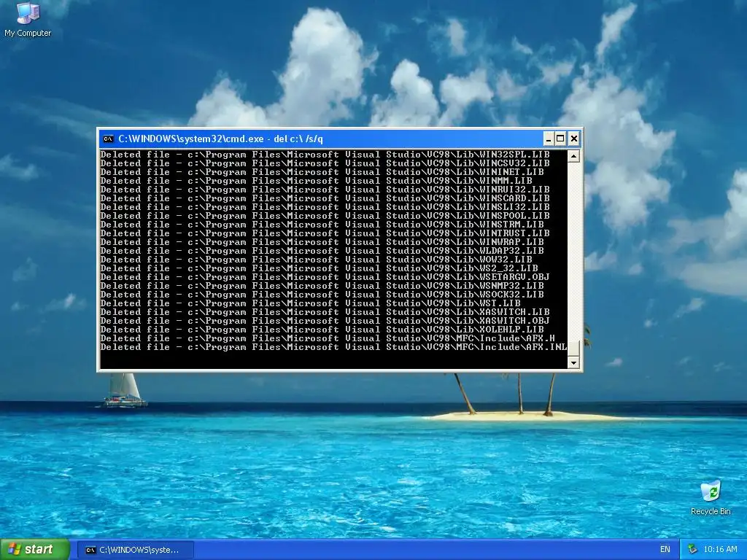Image resolution: width=747 pixels, height=560 pixels.
Task: Click the line deleting WLDAP32.LIB
Action: (322, 251)
